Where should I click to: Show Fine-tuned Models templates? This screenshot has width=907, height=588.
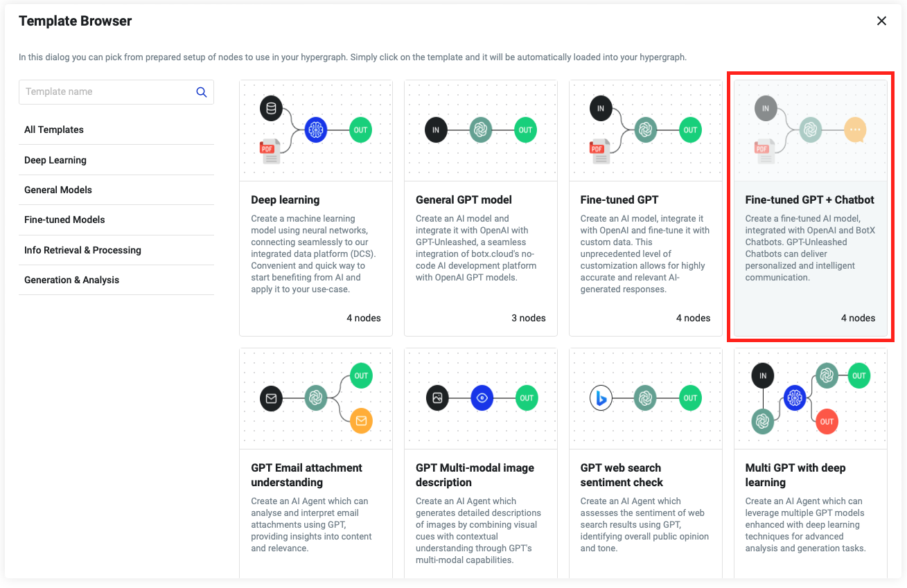[x=64, y=220]
